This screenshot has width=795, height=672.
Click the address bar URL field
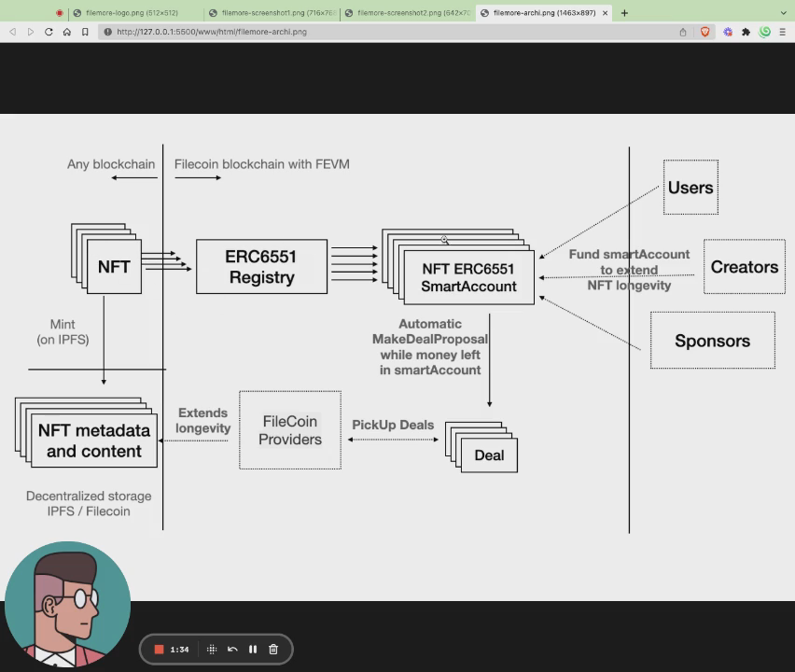[x=390, y=32]
